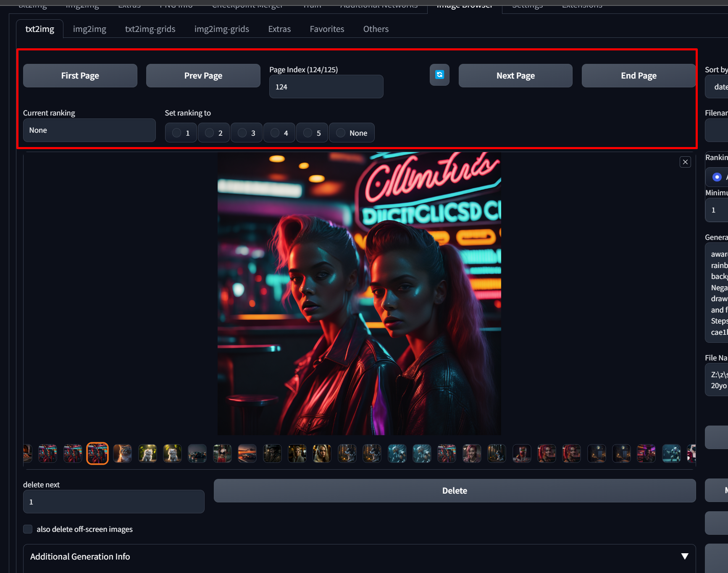
Task: Open the sports car thumbnail
Action: tap(197, 453)
